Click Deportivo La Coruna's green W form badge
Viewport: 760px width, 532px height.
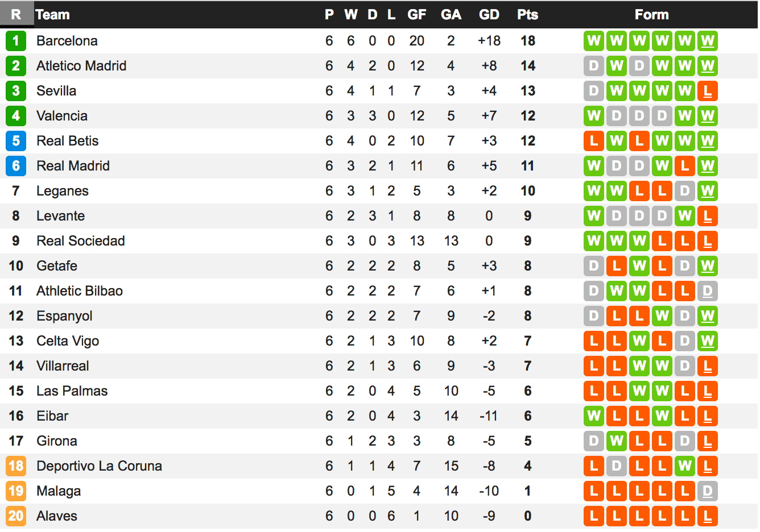[x=685, y=466]
